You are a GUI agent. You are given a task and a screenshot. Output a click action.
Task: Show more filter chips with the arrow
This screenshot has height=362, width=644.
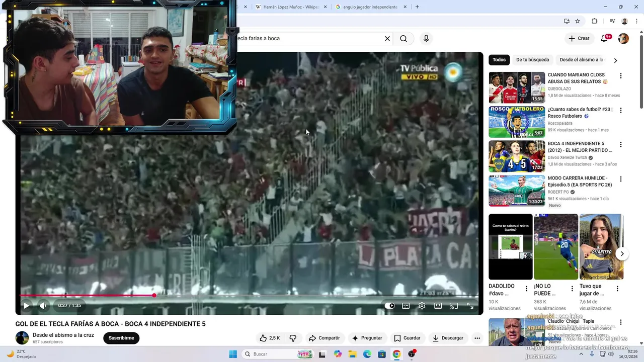coord(615,60)
